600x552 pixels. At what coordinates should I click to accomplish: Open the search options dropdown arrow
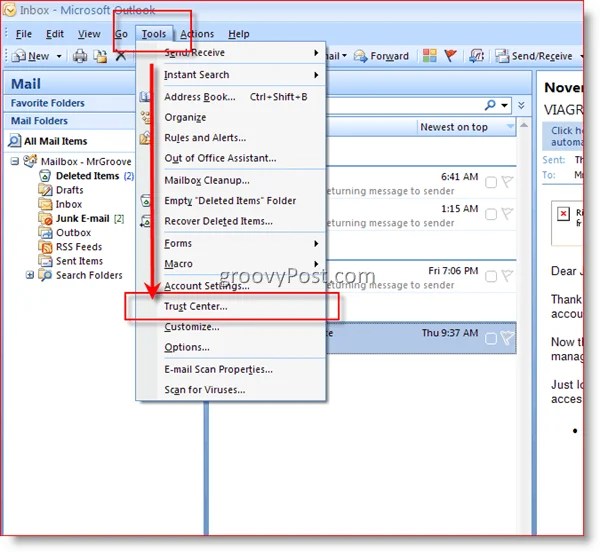click(505, 105)
